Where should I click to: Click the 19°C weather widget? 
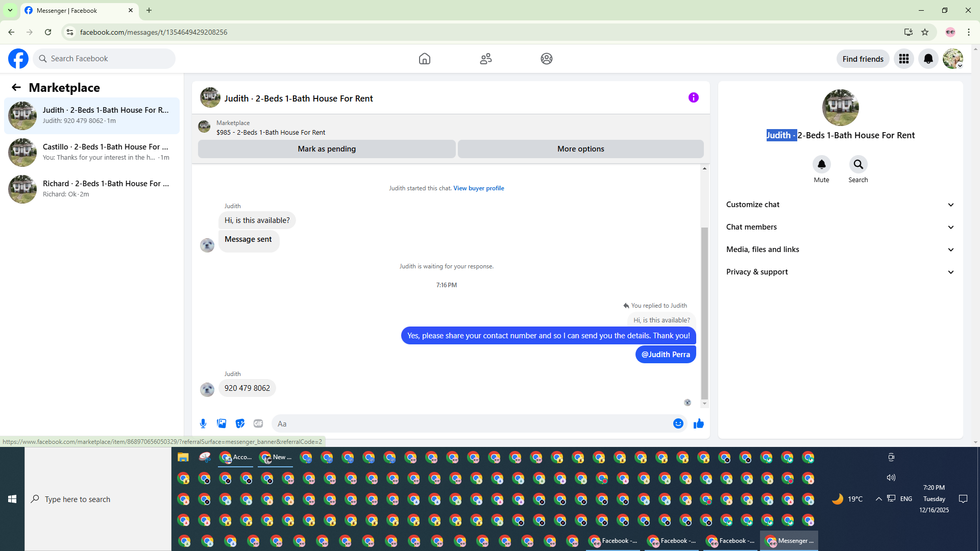(x=847, y=499)
